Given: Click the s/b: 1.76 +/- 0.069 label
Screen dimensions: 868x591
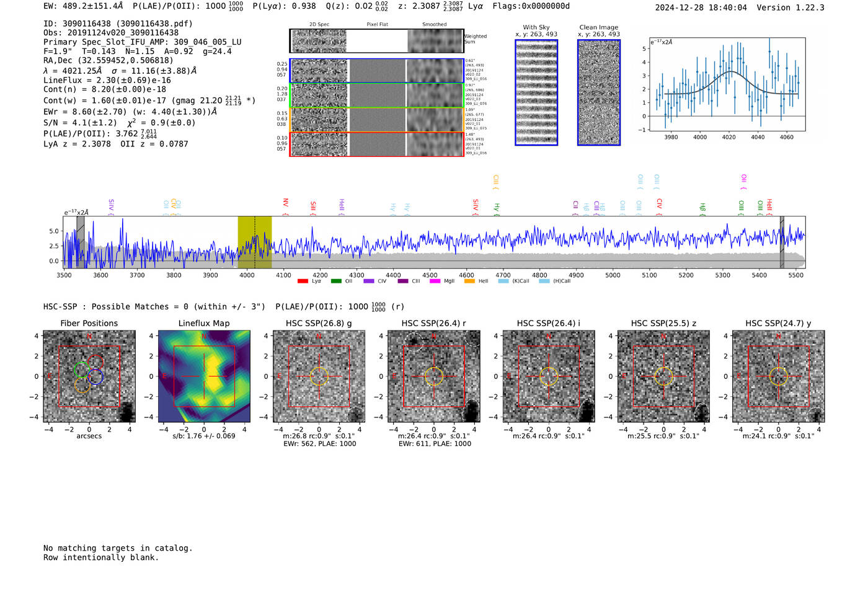Looking at the screenshot, I should click(x=204, y=436).
